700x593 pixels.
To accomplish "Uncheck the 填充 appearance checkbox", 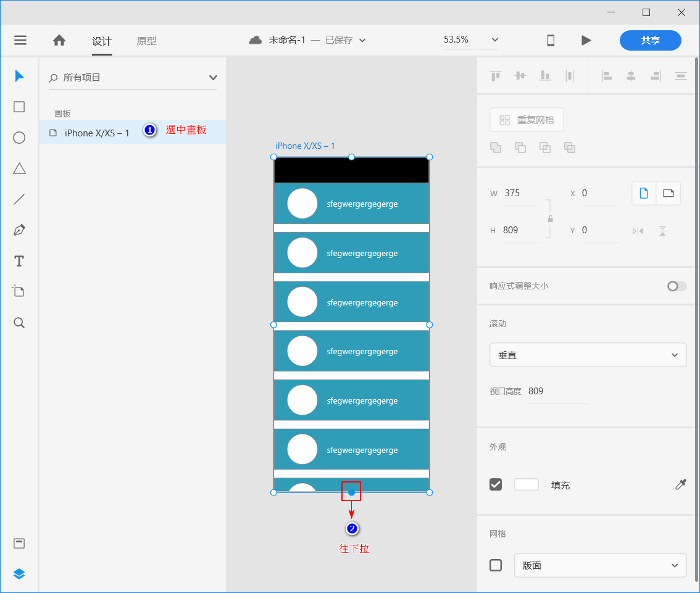I will point(496,484).
